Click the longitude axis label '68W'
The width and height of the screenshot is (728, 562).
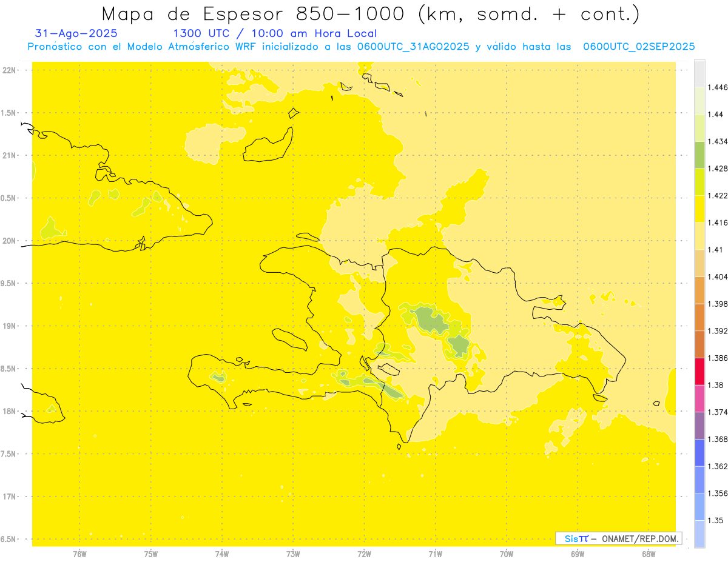[x=649, y=554]
